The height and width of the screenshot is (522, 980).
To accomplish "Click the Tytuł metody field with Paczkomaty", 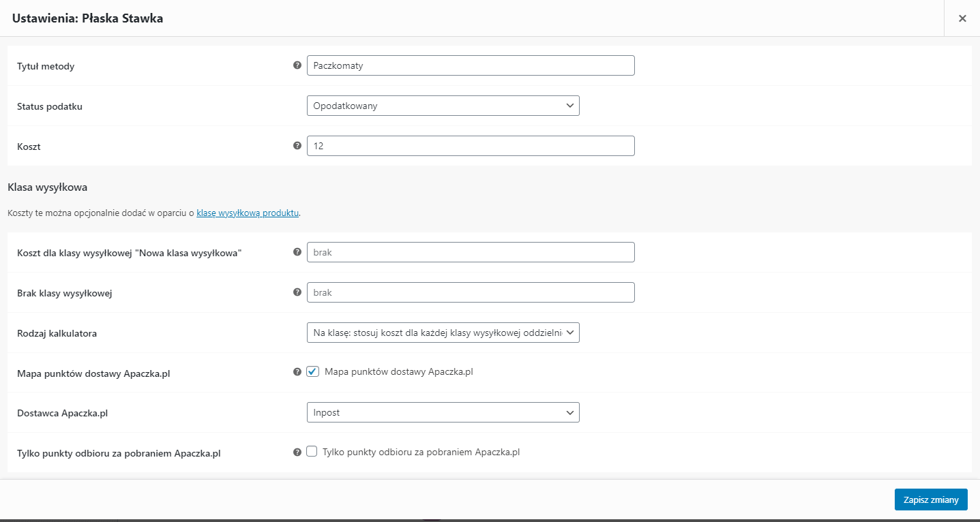I will click(471, 65).
